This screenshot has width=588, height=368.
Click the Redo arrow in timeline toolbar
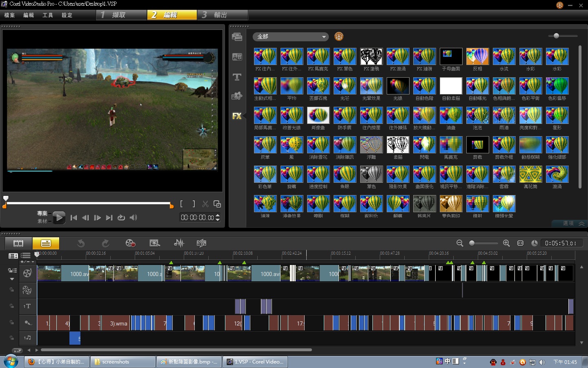[105, 243]
